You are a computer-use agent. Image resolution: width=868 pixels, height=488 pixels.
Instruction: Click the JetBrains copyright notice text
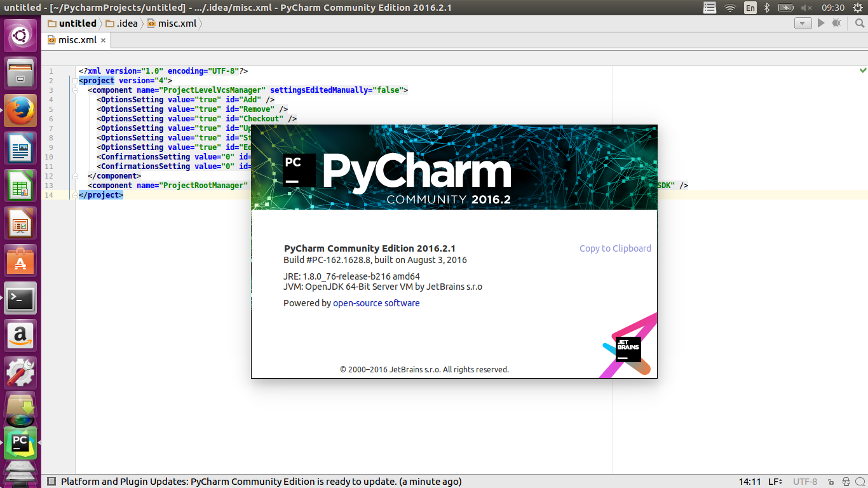point(424,369)
